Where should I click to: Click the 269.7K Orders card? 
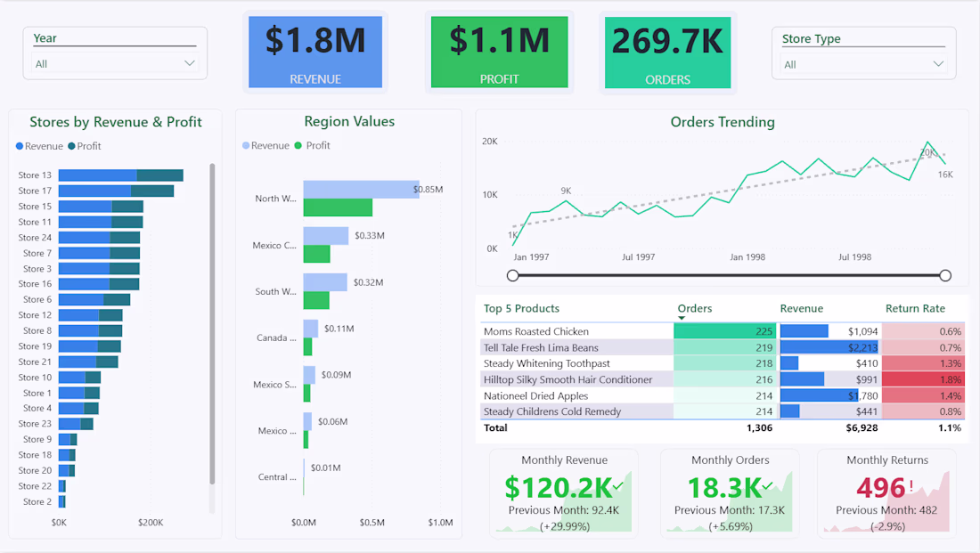coord(667,52)
